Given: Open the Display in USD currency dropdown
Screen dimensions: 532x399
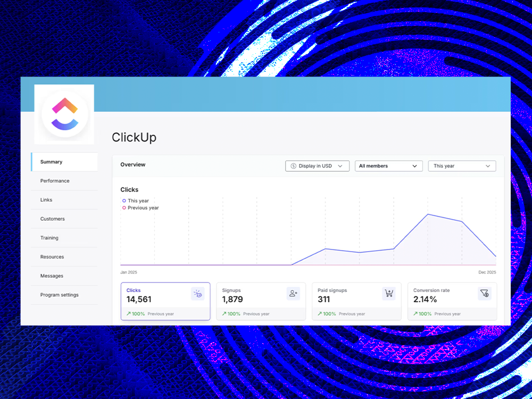Looking at the screenshot, I should [x=317, y=166].
